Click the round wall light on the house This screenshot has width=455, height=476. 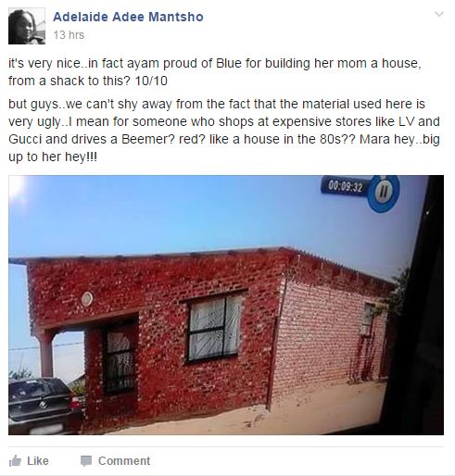87,299
